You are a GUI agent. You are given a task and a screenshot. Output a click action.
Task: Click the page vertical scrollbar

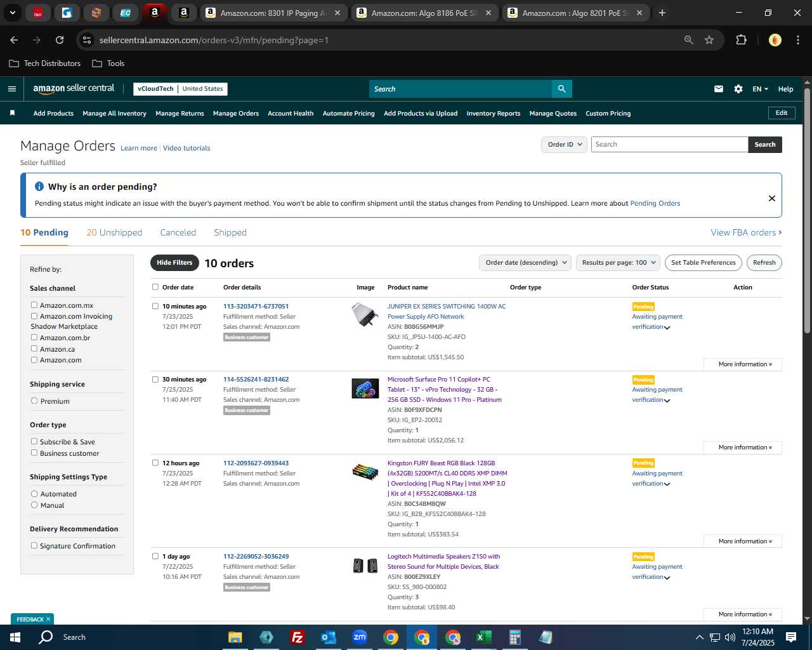[807, 209]
